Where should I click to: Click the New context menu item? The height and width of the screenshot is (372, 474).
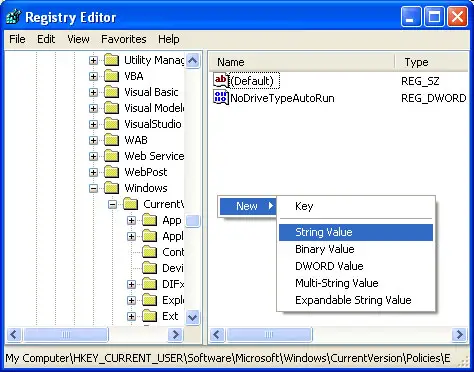[x=247, y=206]
